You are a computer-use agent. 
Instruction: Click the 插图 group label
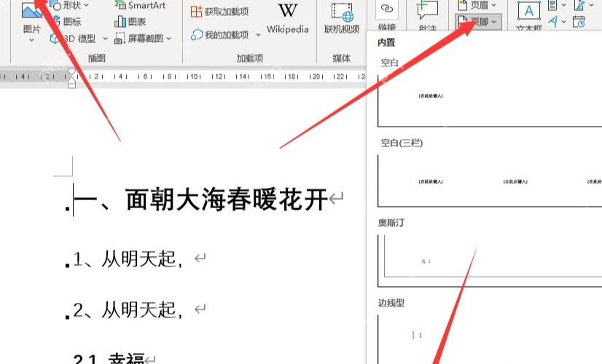97,58
